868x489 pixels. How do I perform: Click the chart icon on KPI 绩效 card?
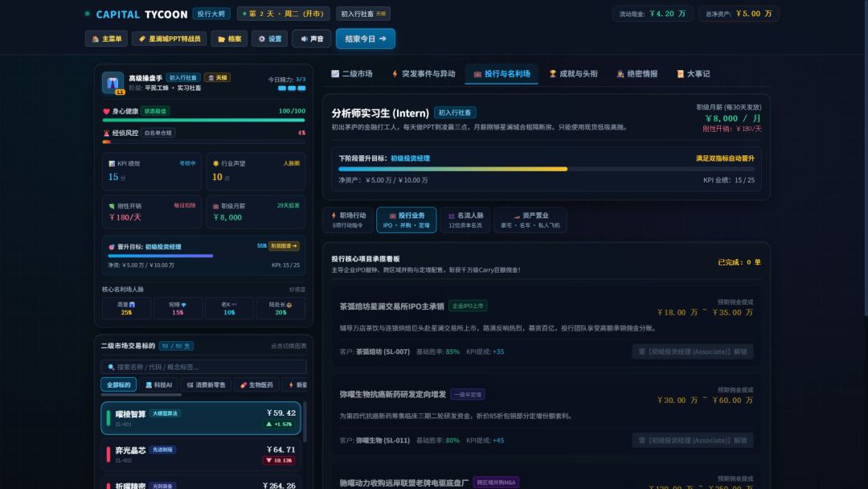(112, 163)
